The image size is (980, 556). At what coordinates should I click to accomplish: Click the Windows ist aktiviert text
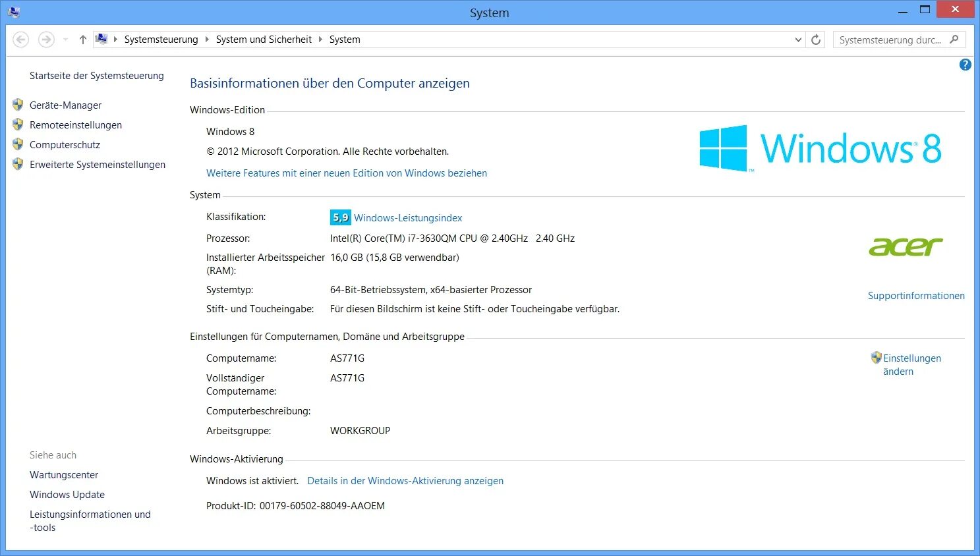click(252, 481)
